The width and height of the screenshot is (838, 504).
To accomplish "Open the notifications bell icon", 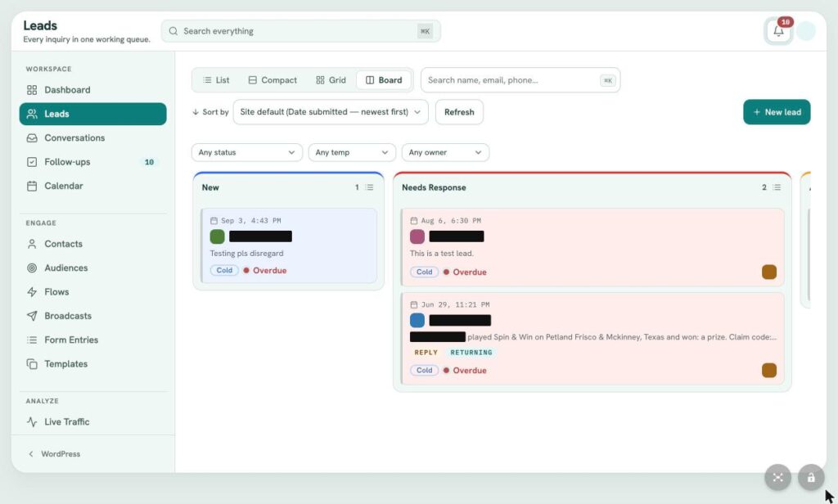I will point(778,31).
